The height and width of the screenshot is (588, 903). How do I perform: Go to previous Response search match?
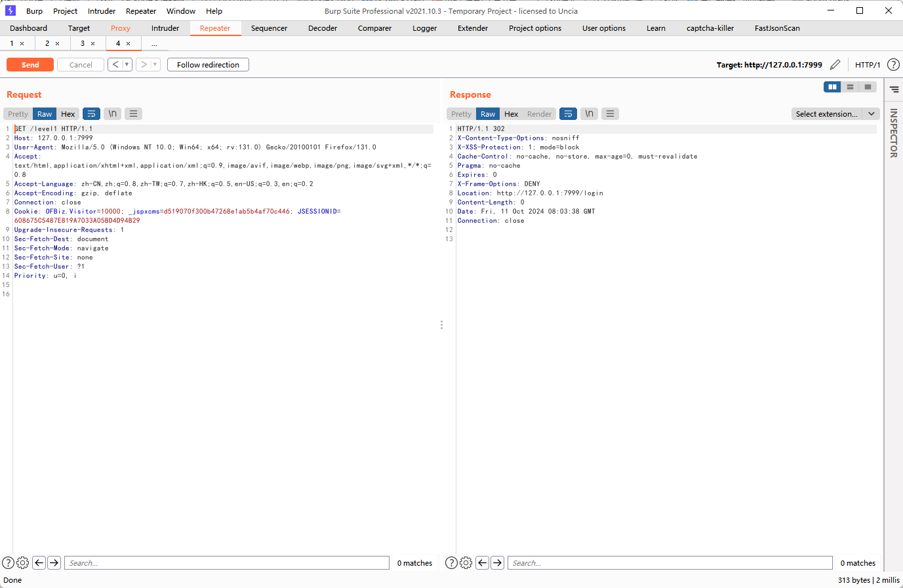pyautogui.click(x=483, y=562)
